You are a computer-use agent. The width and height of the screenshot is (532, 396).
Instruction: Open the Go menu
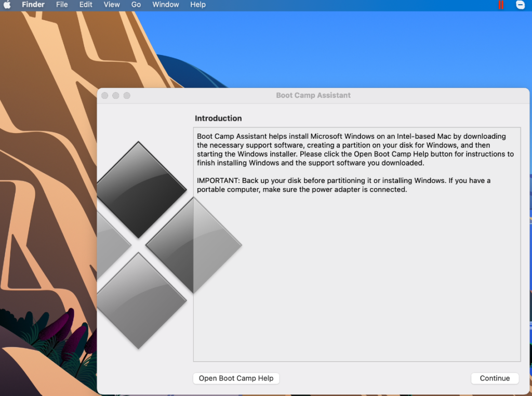[x=136, y=5]
